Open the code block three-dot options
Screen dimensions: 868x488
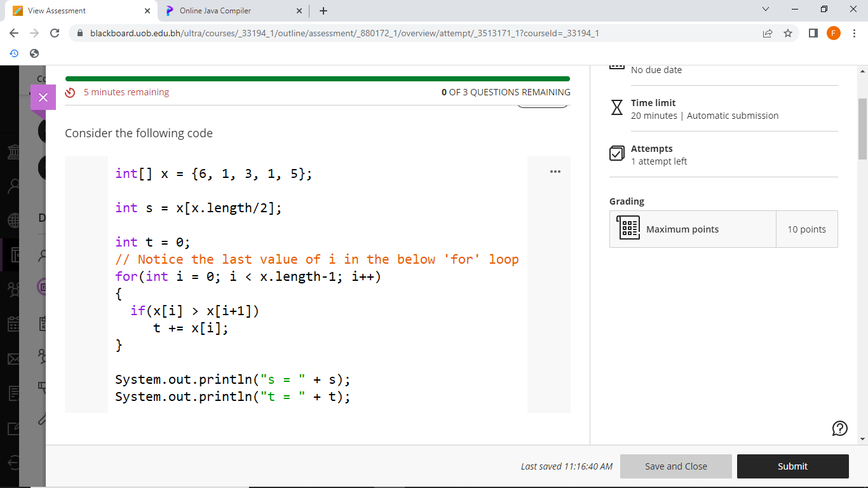click(555, 172)
